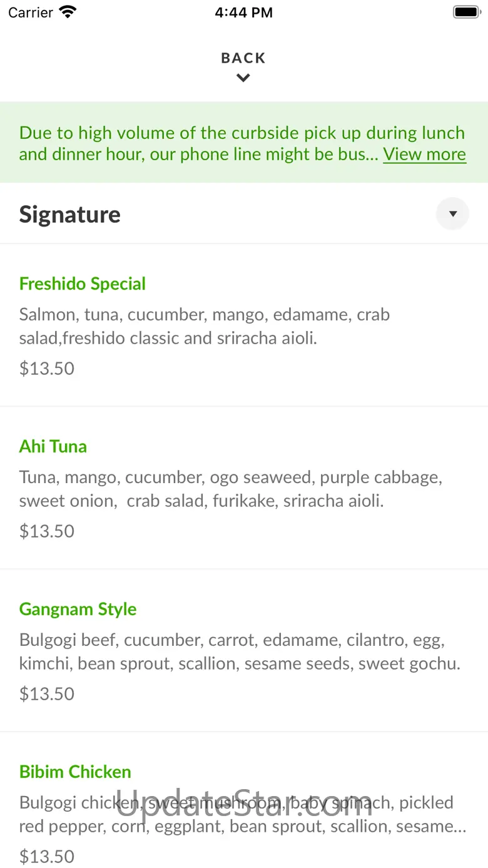Tap the Freshido Special ingredients description
Screen dimensions: 488x868
[205, 326]
